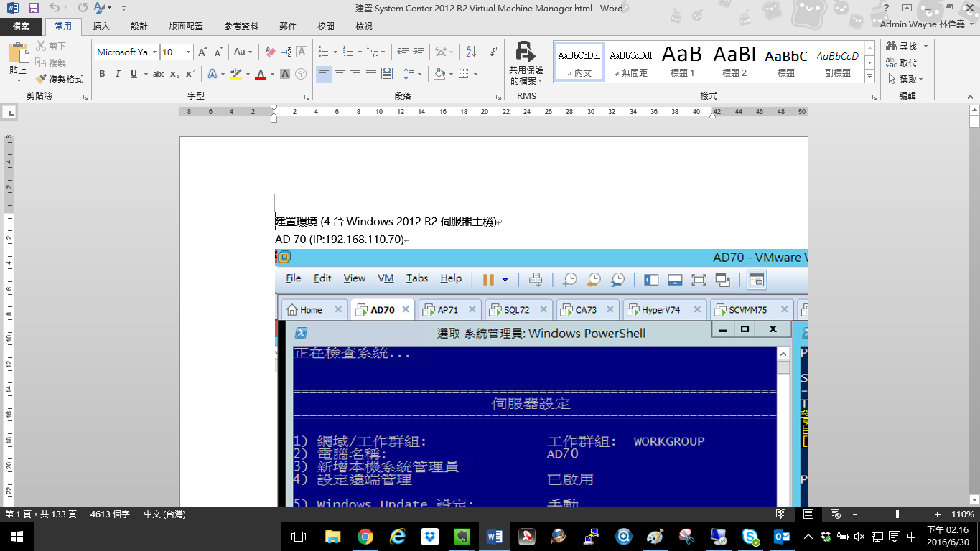Sort the selection with the A-Z sort icon
The height and width of the screenshot is (551, 980).
pyautogui.click(x=471, y=52)
